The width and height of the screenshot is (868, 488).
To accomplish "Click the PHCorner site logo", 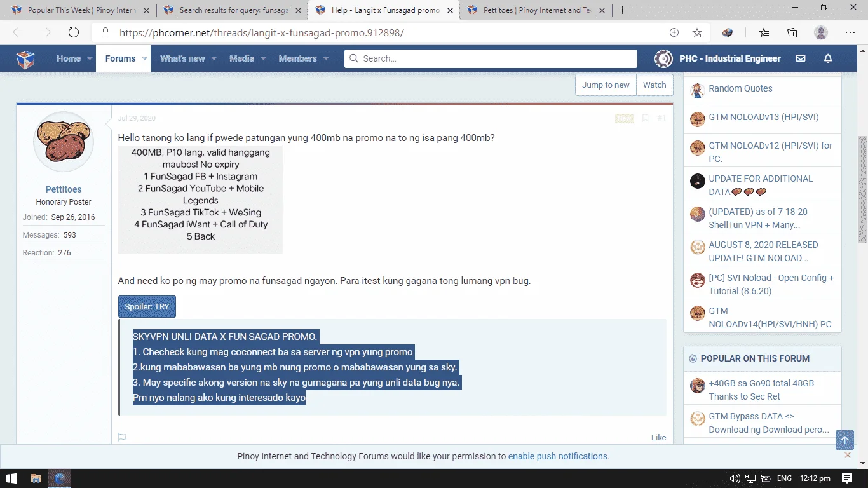I will coord(25,59).
